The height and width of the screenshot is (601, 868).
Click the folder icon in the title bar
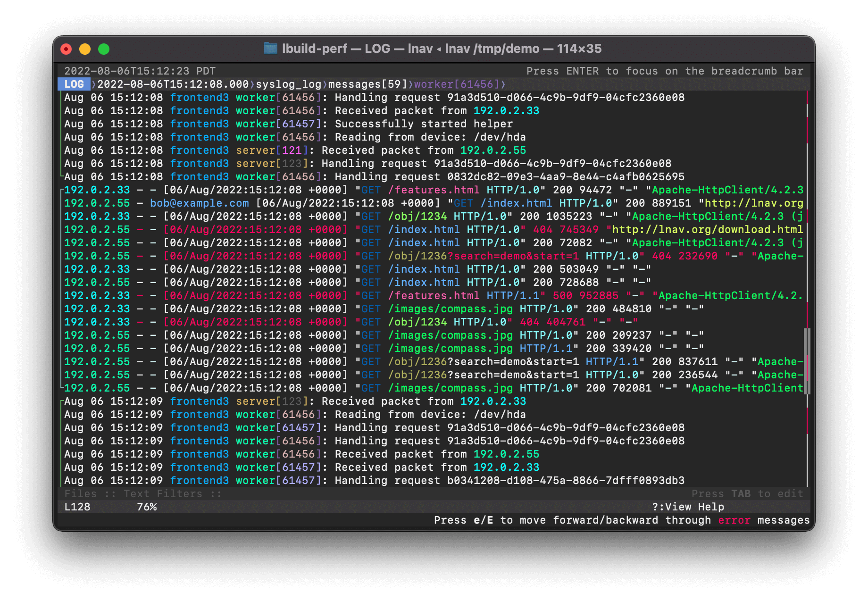[270, 49]
